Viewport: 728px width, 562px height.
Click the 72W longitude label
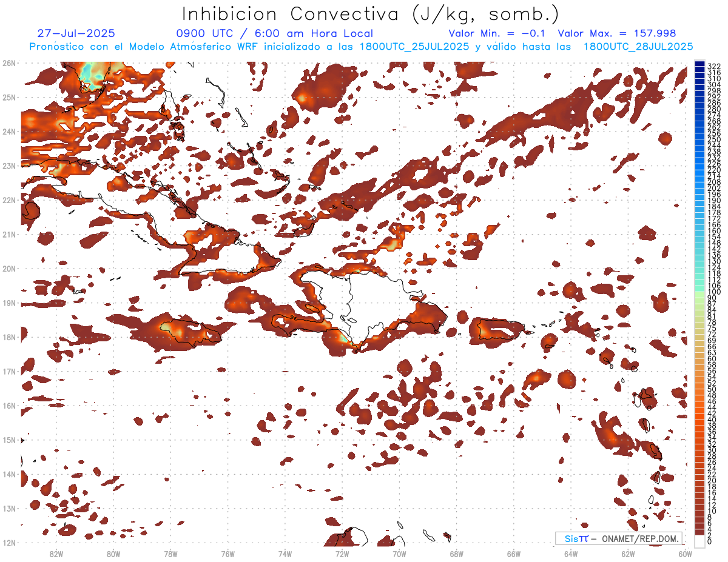point(342,554)
